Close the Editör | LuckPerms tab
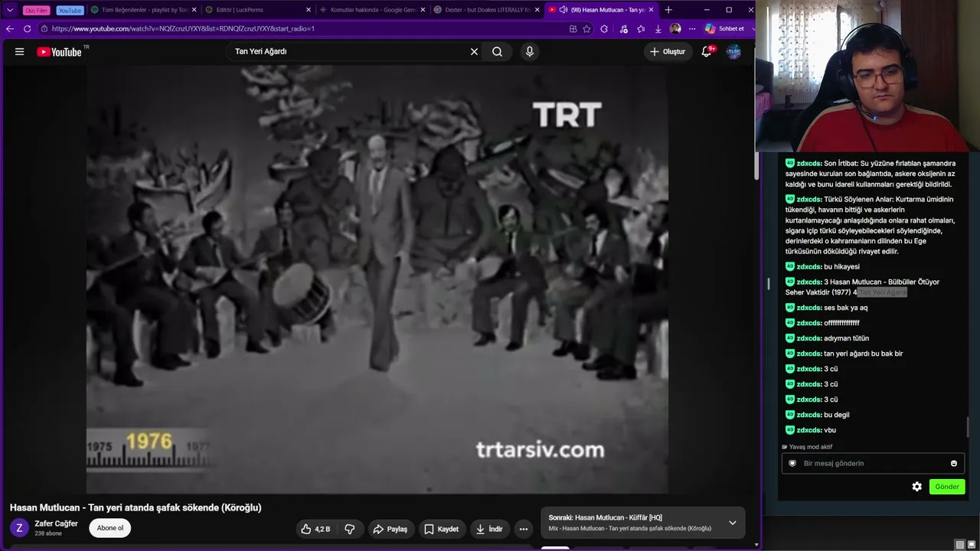 (309, 10)
